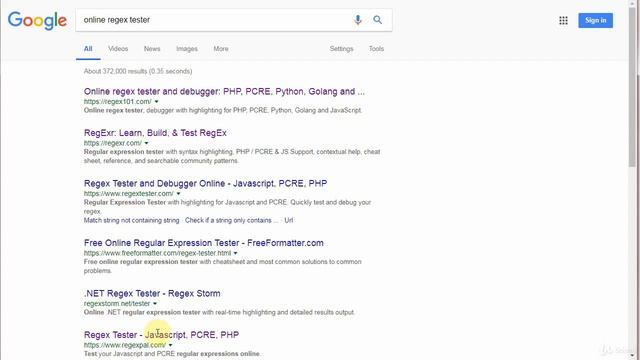The image size is (640, 360).
Task: Switch to the News tab
Action: point(152,49)
